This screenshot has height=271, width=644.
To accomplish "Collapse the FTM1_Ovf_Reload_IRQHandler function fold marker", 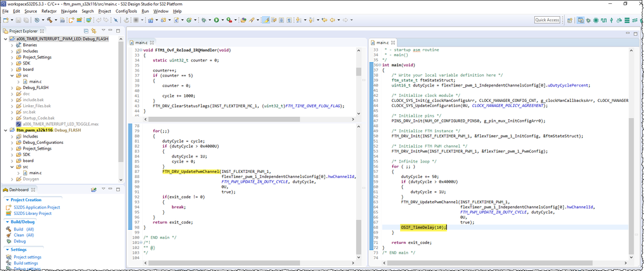I will point(139,50).
